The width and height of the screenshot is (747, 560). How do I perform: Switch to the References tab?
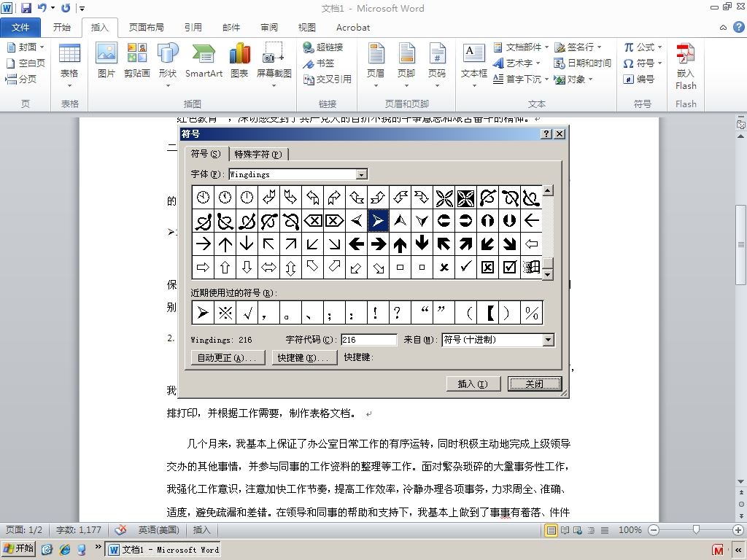(x=193, y=28)
